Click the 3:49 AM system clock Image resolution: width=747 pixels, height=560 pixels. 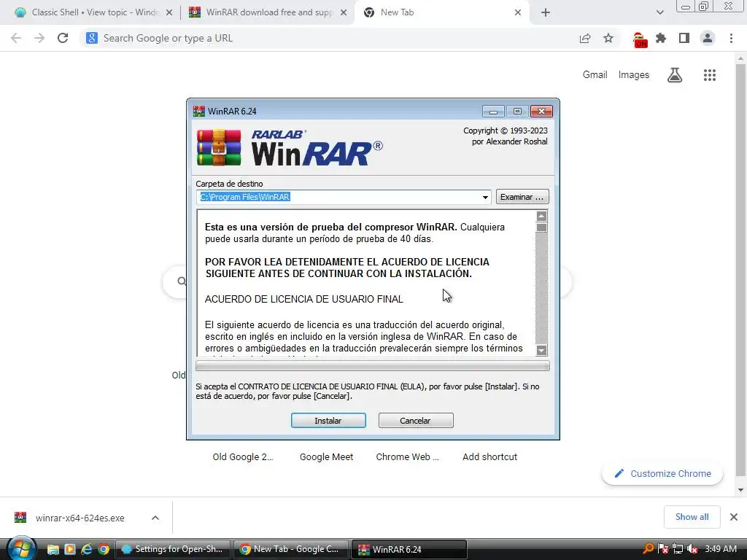click(721, 549)
